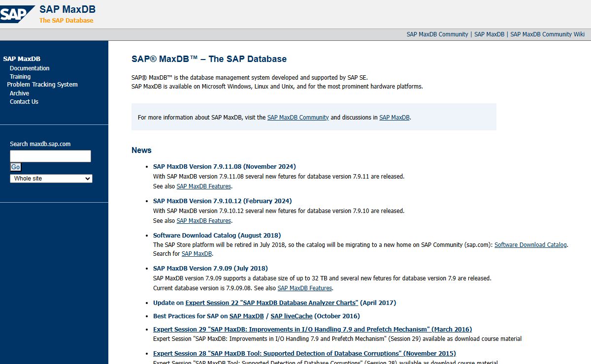591x364 pixels.
Task: Click the search maxdb.sap.com input field
Action: [51, 156]
